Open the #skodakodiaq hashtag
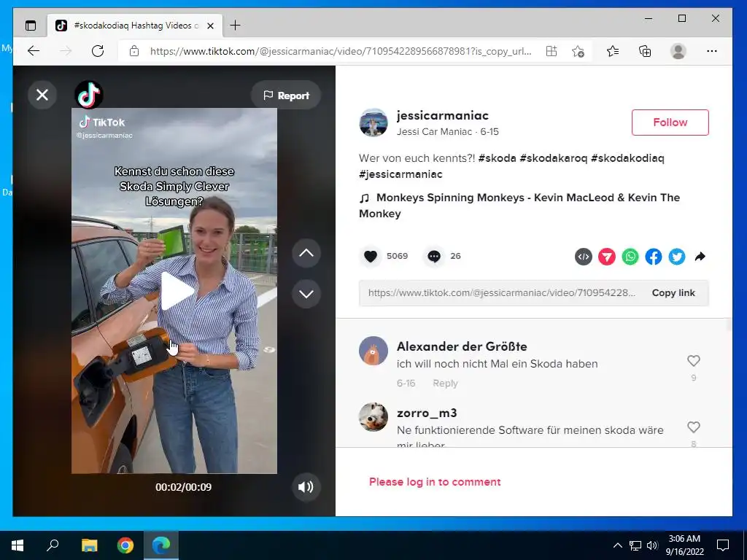 tap(627, 158)
